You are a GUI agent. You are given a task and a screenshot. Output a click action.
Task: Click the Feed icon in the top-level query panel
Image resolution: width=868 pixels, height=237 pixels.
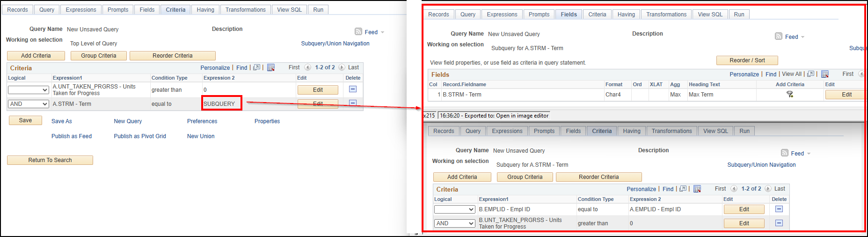click(358, 32)
